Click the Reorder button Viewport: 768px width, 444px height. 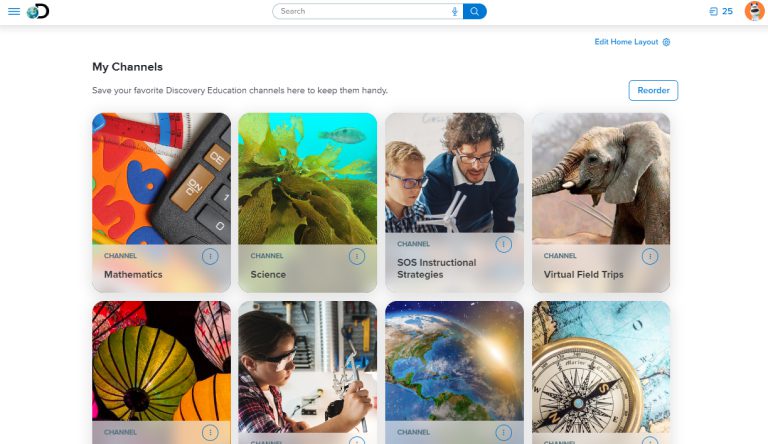click(653, 91)
